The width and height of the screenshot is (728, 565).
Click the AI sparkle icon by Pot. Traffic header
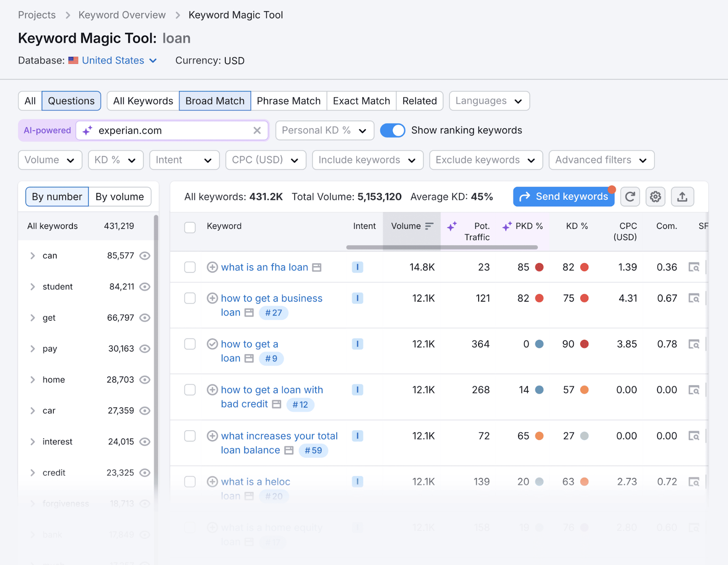pos(452,226)
